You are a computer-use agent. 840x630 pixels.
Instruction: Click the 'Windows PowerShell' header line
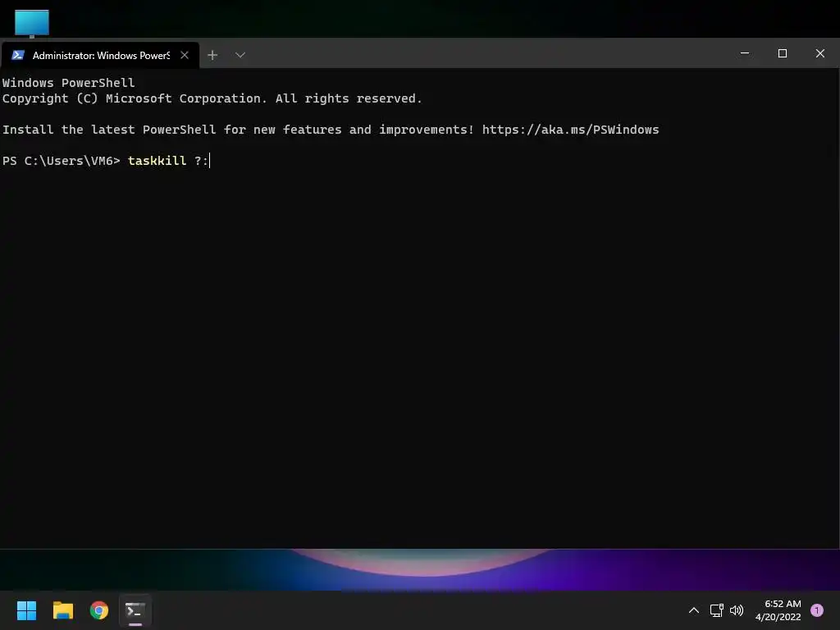coord(69,83)
